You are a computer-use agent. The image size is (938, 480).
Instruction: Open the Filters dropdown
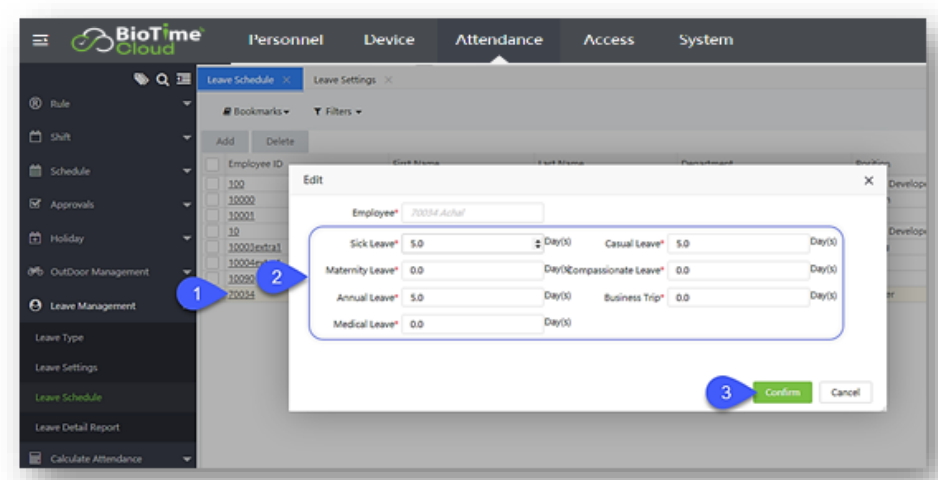pos(337,112)
